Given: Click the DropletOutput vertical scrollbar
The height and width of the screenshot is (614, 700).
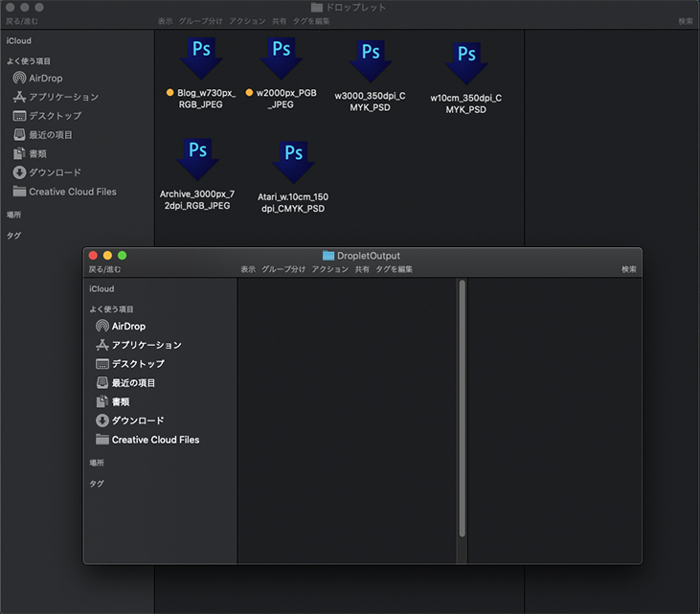Looking at the screenshot, I should coord(463,408).
